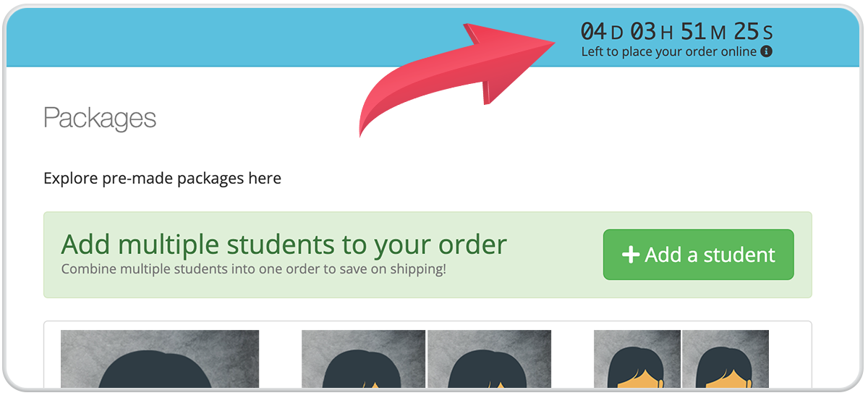The height and width of the screenshot is (398, 868).
Task: Click the 25 seconds countdown value
Action: 746,31
